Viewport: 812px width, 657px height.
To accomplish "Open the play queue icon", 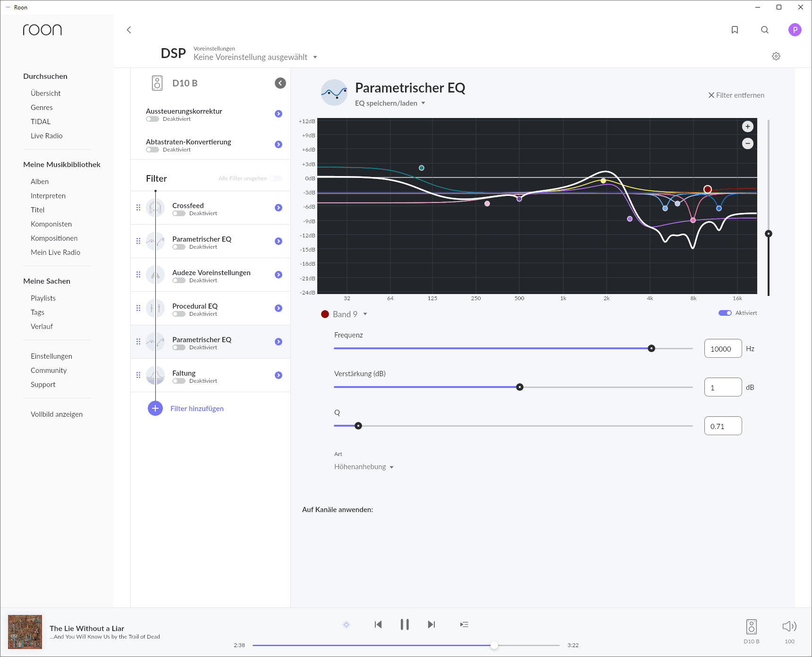I will pos(465,624).
